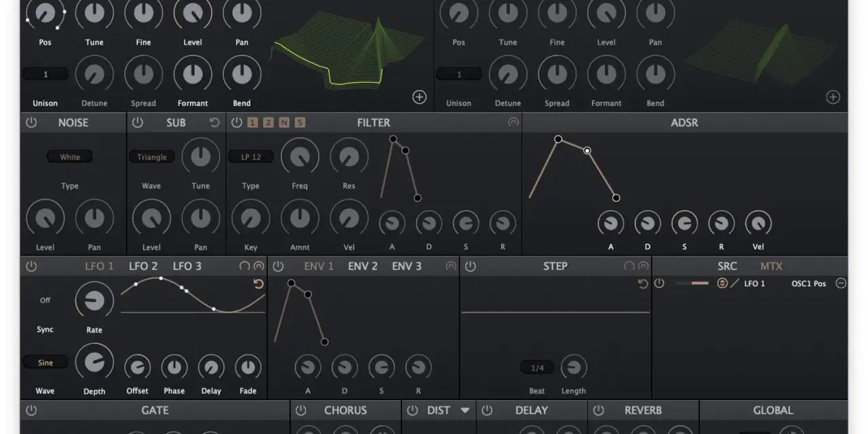Switch to the ENV 1 tab
868x434 pixels.
(x=319, y=267)
